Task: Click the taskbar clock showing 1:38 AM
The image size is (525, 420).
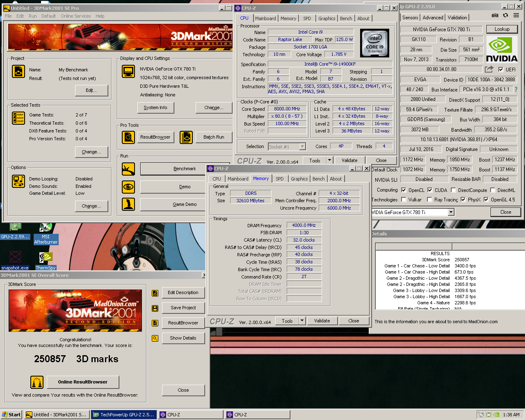Action: click(x=511, y=415)
